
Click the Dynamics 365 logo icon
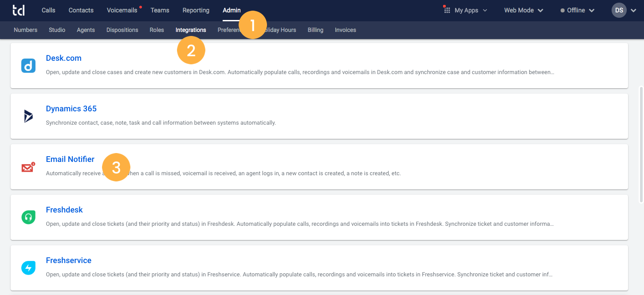[28, 116]
